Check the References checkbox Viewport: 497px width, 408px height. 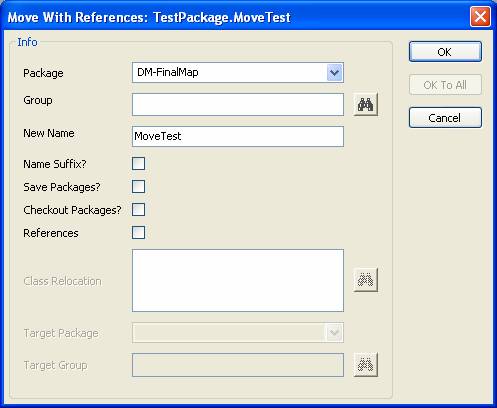point(138,233)
